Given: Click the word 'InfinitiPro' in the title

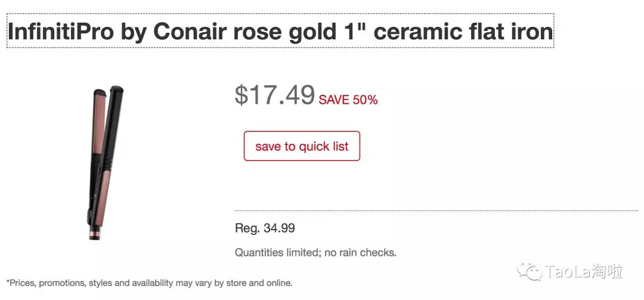Looking at the screenshot, I should pyautogui.click(x=60, y=31).
